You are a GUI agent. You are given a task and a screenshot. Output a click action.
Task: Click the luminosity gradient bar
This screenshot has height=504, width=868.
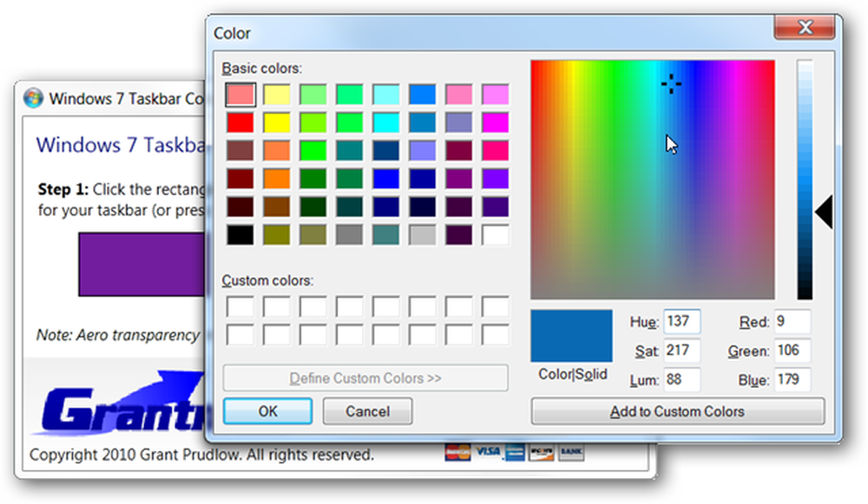pyautogui.click(x=805, y=180)
